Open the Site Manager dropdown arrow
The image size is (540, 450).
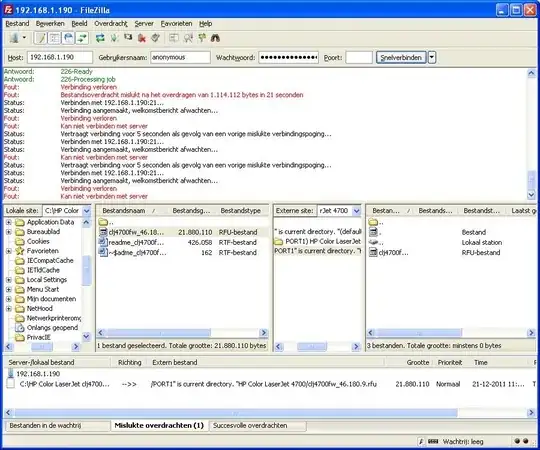tap(24, 38)
